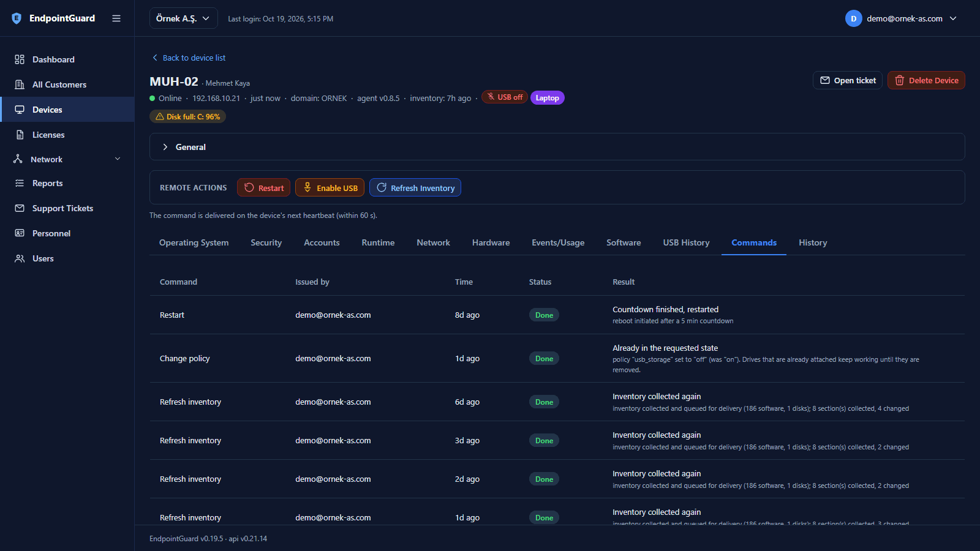Open the Accounts tab
Image resolution: width=980 pixels, height=551 pixels.
pos(322,243)
